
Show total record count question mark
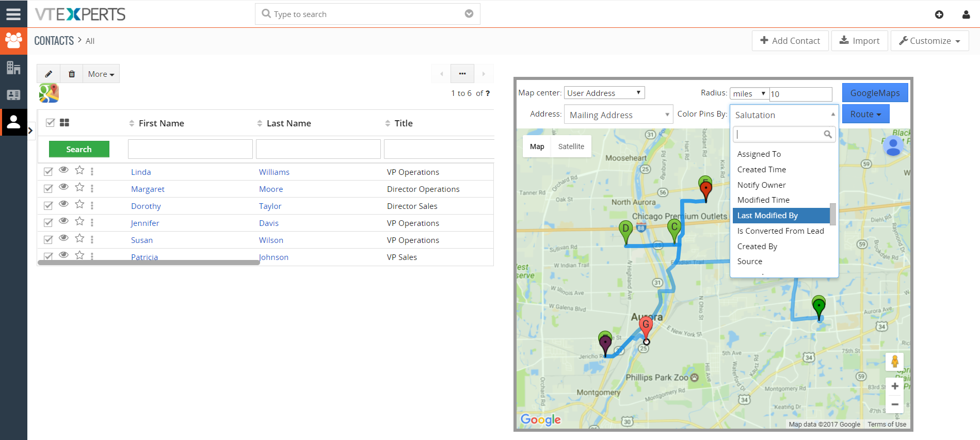(488, 93)
